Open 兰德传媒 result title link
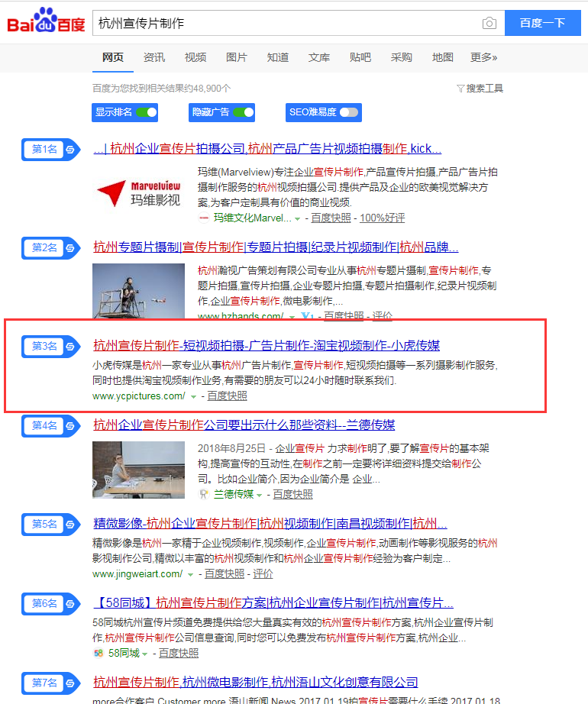Viewport: 588px width, 704px height. tap(244, 425)
